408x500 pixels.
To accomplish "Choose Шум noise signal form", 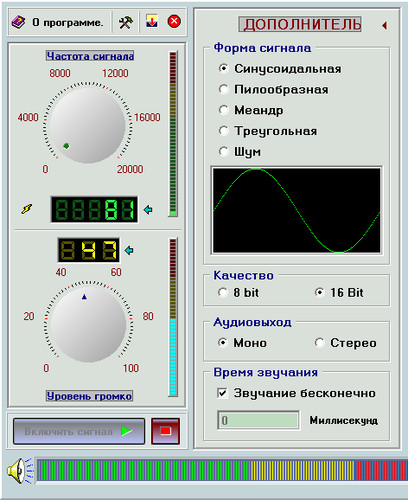I will click(240, 152).
